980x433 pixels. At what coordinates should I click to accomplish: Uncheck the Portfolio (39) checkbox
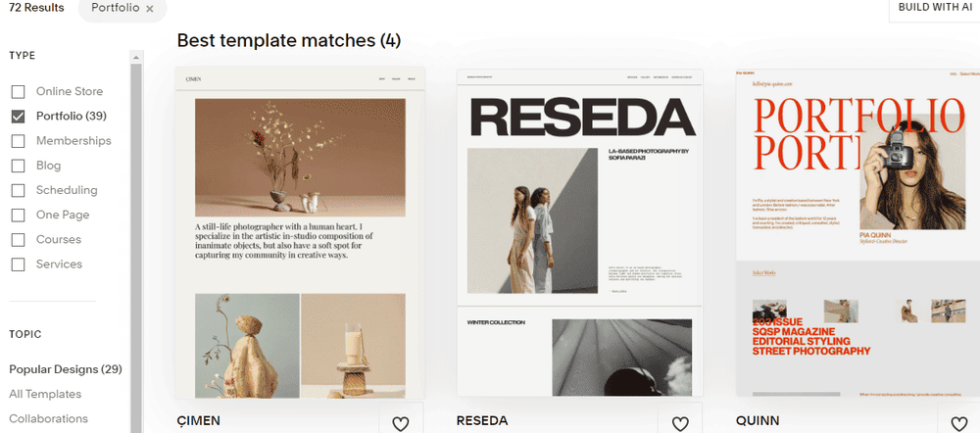coord(18,117)
